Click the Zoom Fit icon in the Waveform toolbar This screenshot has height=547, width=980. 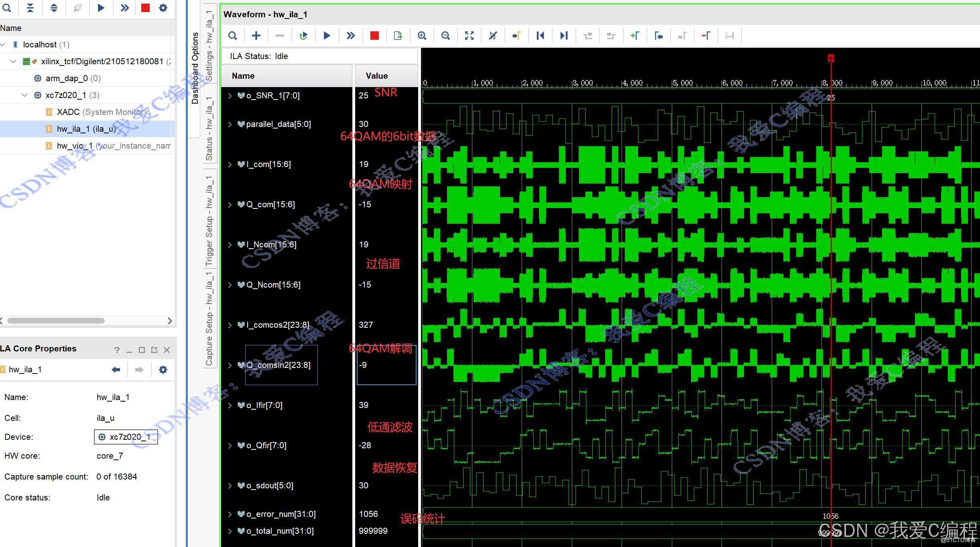469,36
